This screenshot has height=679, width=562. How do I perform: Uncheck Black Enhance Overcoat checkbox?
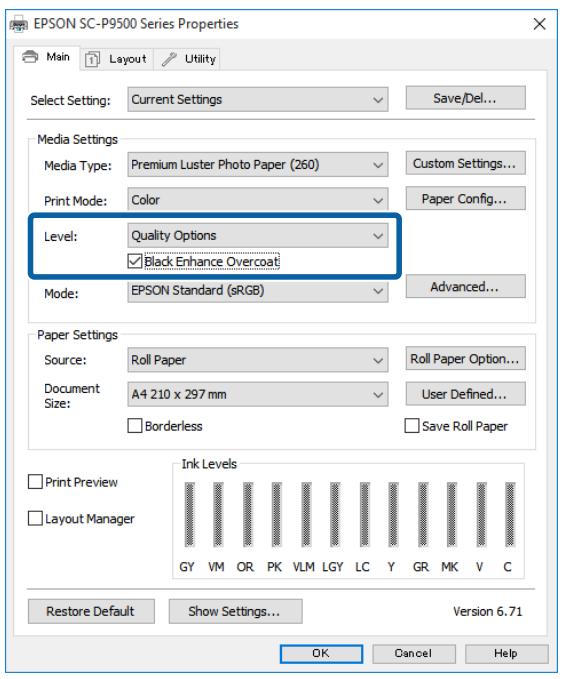(x=135, y=261)
